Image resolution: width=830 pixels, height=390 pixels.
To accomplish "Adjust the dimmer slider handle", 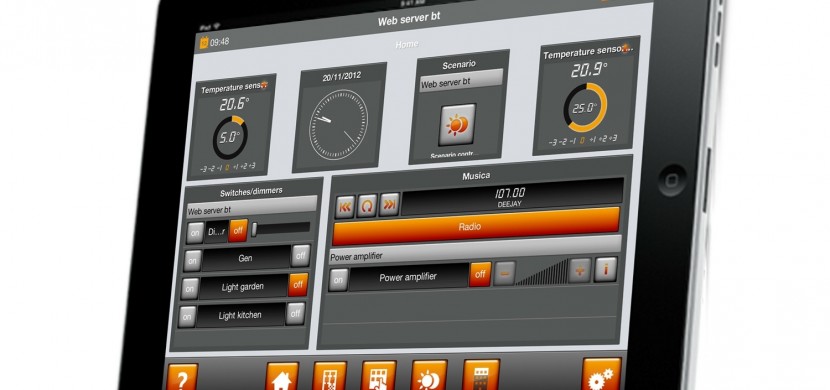I will [x=254, y=229].
